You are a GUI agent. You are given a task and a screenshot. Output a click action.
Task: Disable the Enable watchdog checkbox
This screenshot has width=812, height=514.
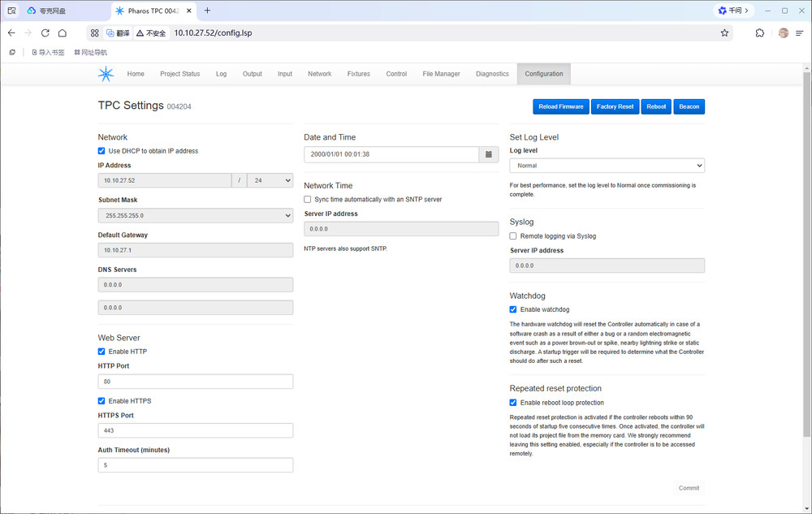[513, 309]
